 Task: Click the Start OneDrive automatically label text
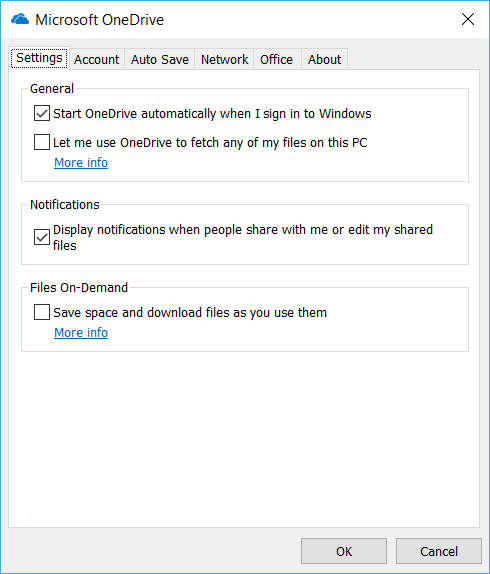click(212, 113)
